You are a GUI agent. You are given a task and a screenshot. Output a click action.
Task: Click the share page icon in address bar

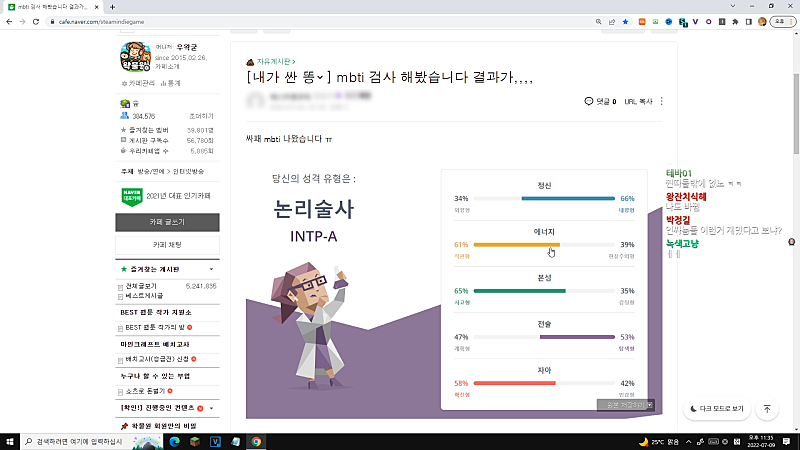pyautogui.click(x=612, y=22)
